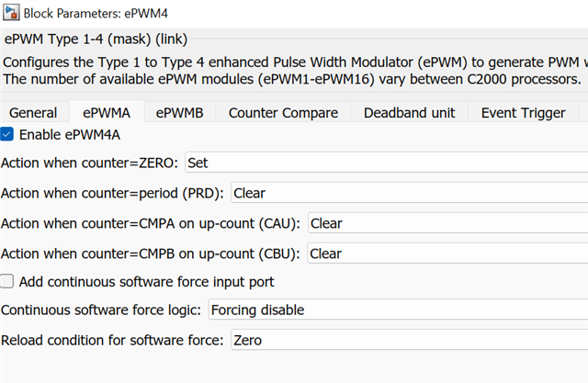Click the Add continuous software force label
This screenshot has width=588, height=383.
[147, 282]
